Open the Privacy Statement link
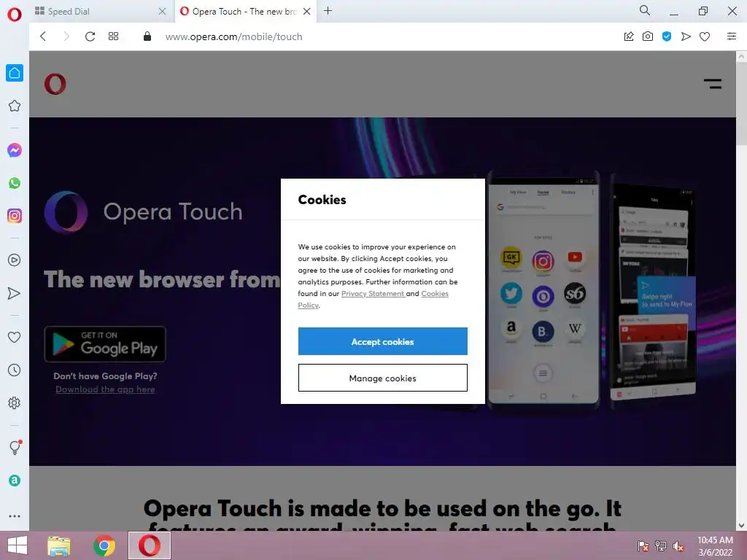Screen dimensions: 747x560 [373, 293]
